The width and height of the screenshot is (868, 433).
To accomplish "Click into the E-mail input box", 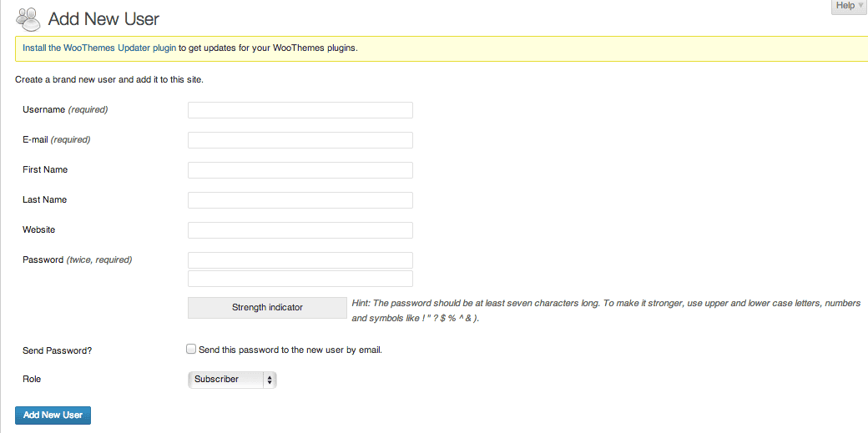I will click(300, 140).
